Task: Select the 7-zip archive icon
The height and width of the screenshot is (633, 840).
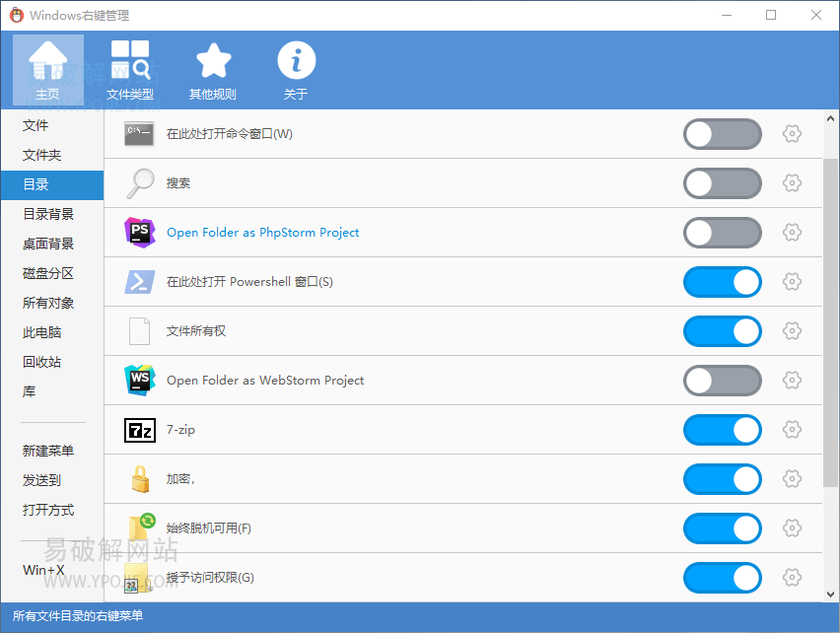Action: pos(139,430)
